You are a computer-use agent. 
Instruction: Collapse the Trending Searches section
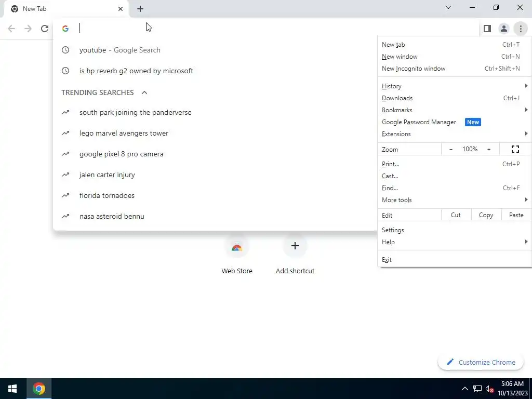pos(144,92)
